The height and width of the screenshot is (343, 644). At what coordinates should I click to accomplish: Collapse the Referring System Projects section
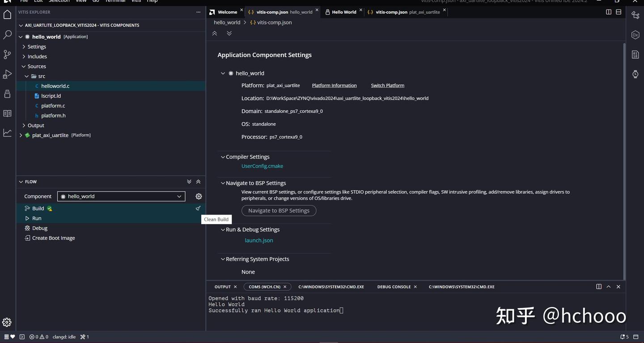point(223,259)
